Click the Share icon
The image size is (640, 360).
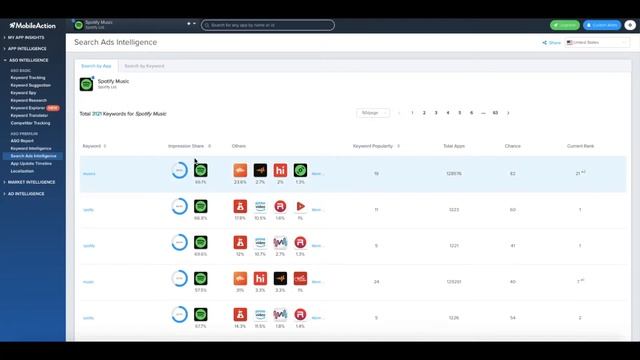click(x=544, y=42)
